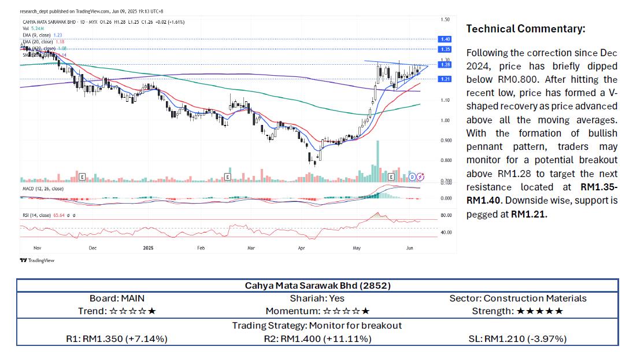This screenshot has height=361, width=644.
Task: Click the 80.00 level on the RSI scale
Action: point(446,215)
